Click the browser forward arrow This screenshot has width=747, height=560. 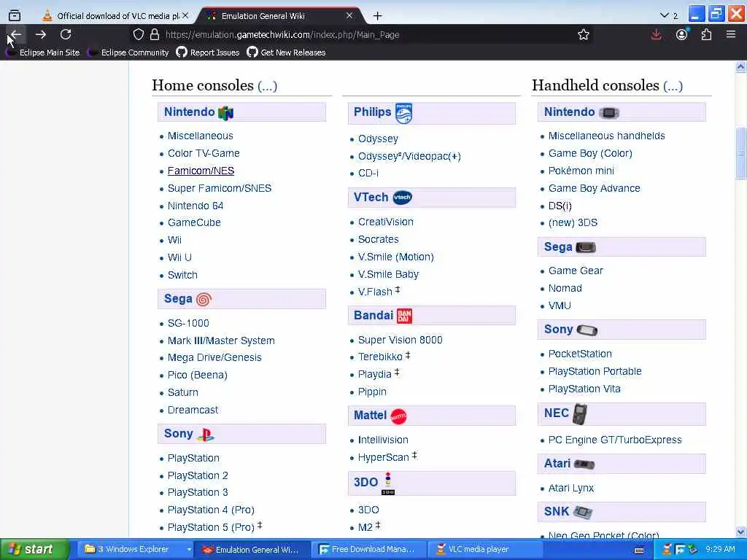(x=41, y=34)
